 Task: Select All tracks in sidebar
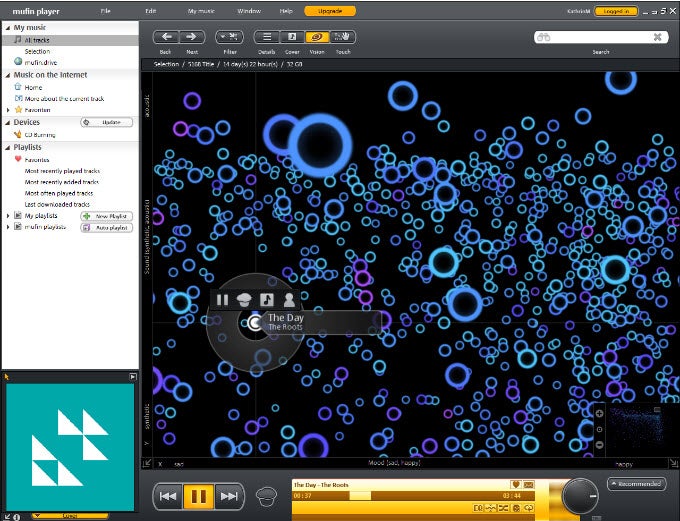(x=70, y=40)
